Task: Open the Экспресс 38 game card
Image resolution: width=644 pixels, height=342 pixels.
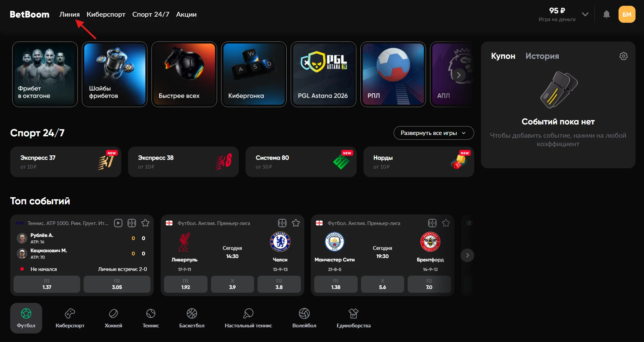Action: pyautogui.click(x=183, y=162)
